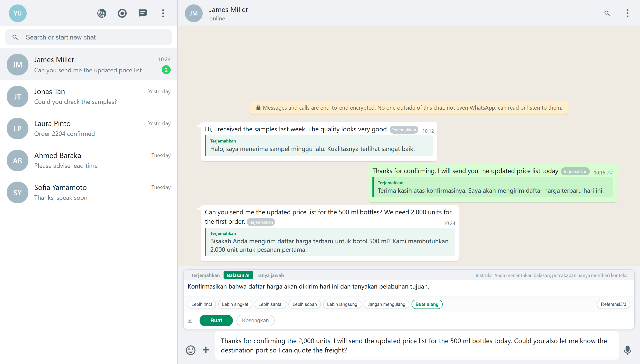
Task: Open the Communities icon in sidebar header
Action: [102, 13]
